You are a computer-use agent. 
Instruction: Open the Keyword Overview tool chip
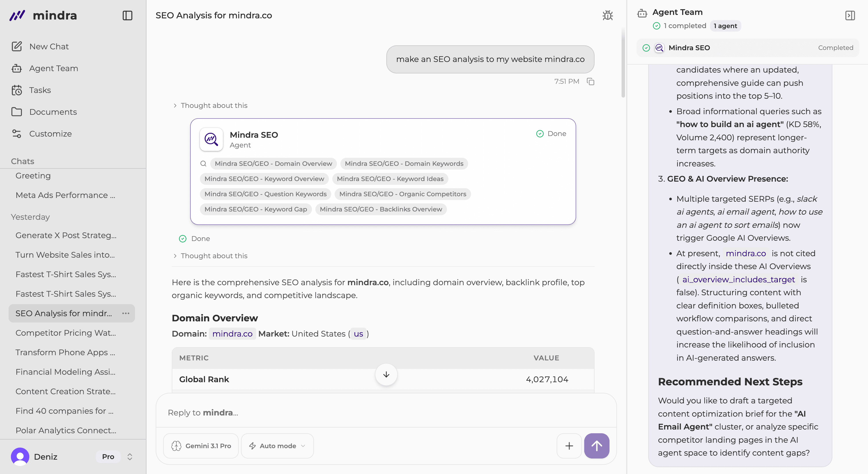point(264,179)
